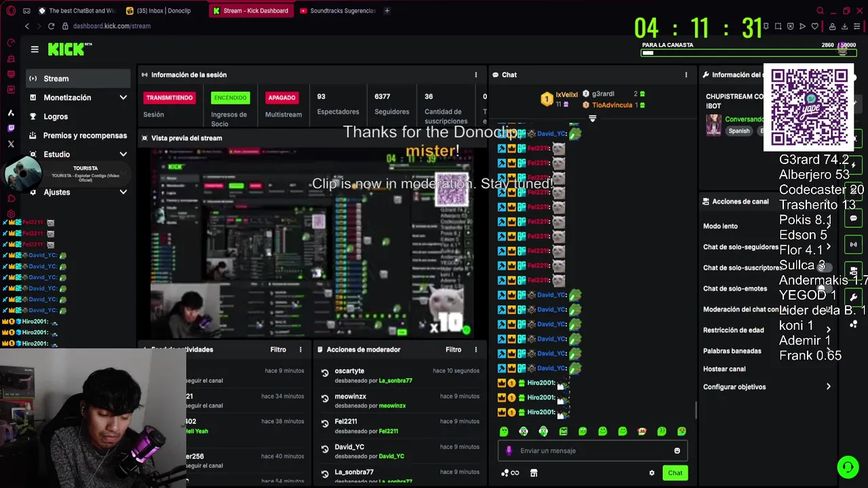Click the TRANSMITIENDO session badge
The width and height of the screenshot is (868, 488).
click(170, 98)
